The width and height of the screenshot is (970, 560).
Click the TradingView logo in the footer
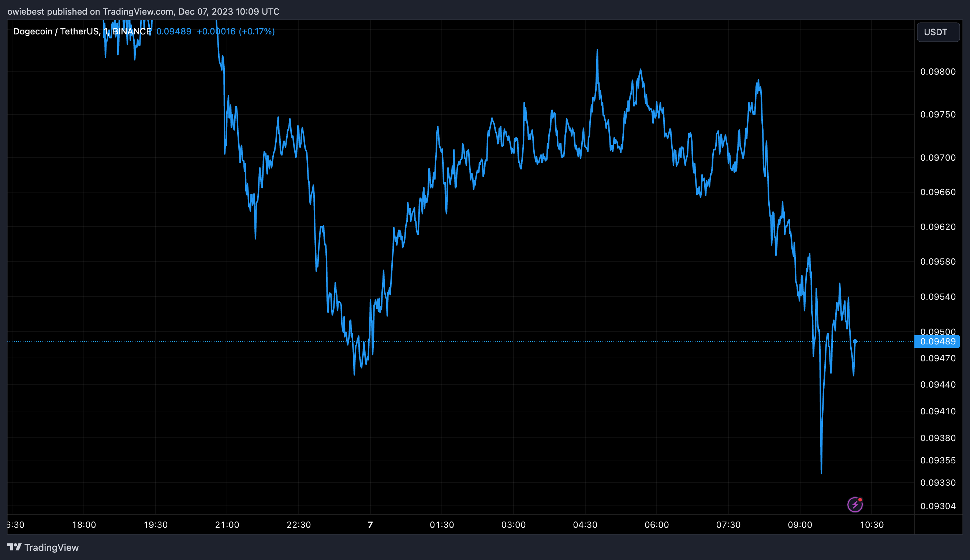click(43, 547)
